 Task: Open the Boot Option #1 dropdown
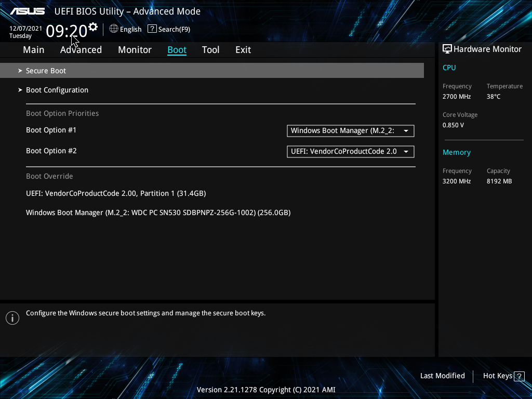click(x=351, y=130)
